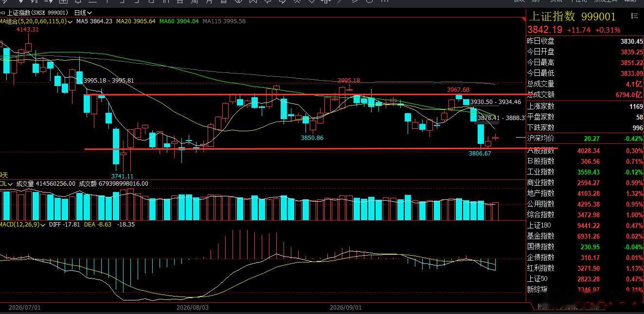644x314 pixels.
Task: Click the MA60 3904.04 value
Action: (179, 21)
